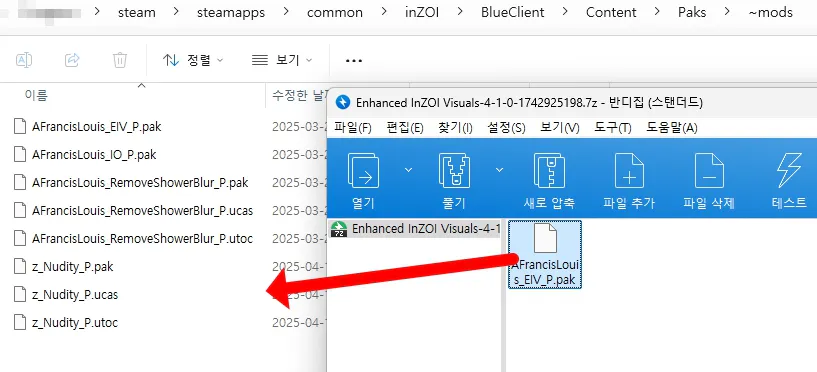The image size is (817, 372).
Task: Click chevron after steam in breadcrumb
Action: [176, 12]
